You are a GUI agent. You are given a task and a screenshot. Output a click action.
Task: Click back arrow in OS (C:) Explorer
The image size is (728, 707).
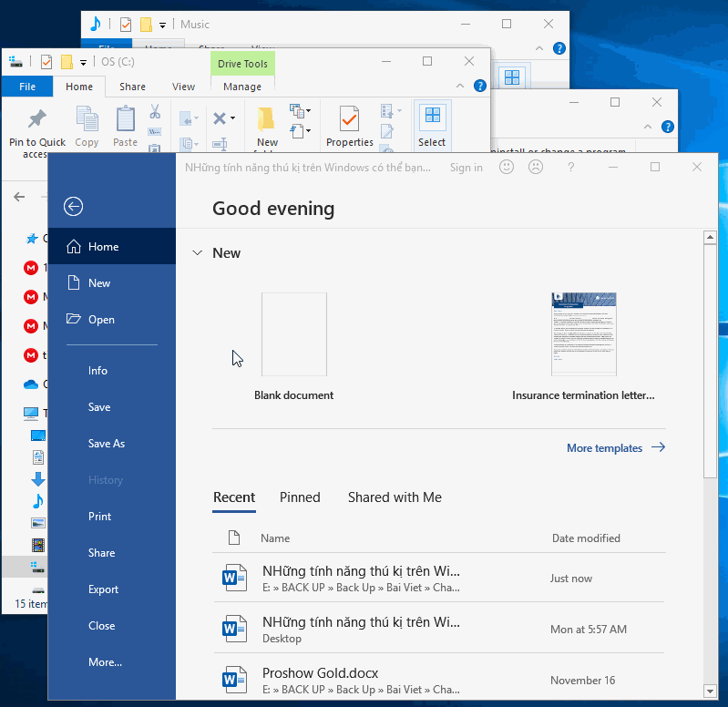(x=19, y=197)
